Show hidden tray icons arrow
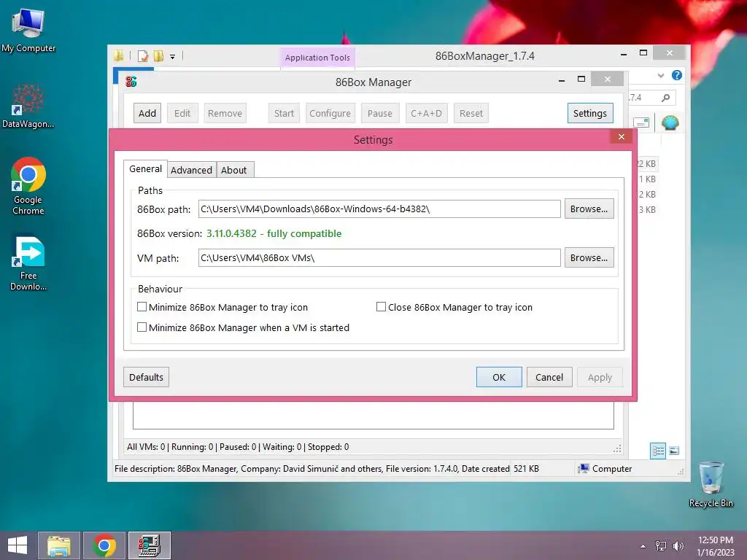 (x=643, y=546)
